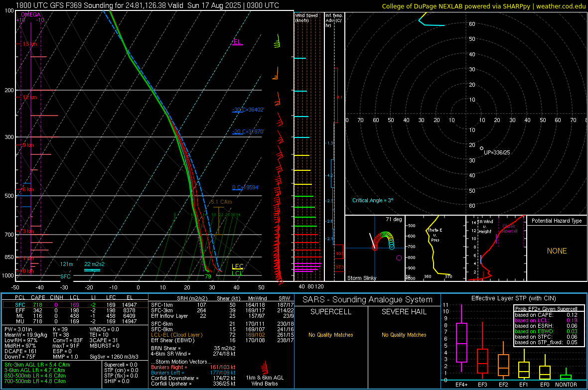
Task: Click the 'SEVERE HAIL' SARS column heading
Action: (404, 312)
